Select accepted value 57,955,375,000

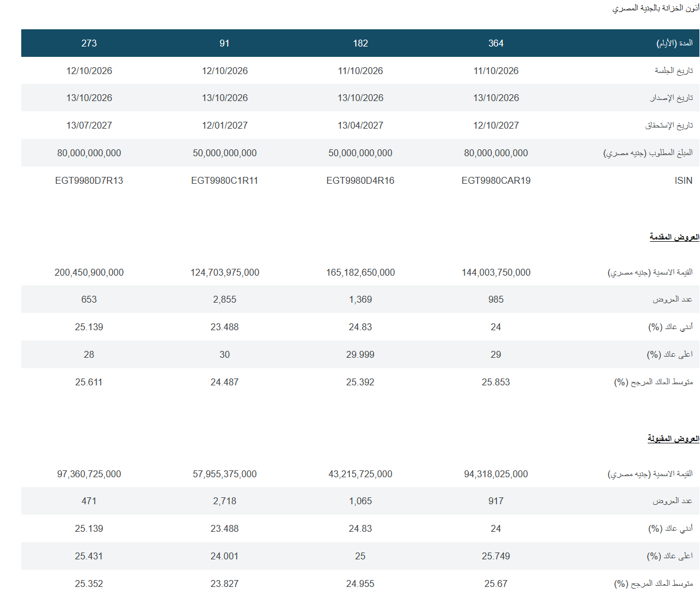pyautogui.click(x=225, y=474)
